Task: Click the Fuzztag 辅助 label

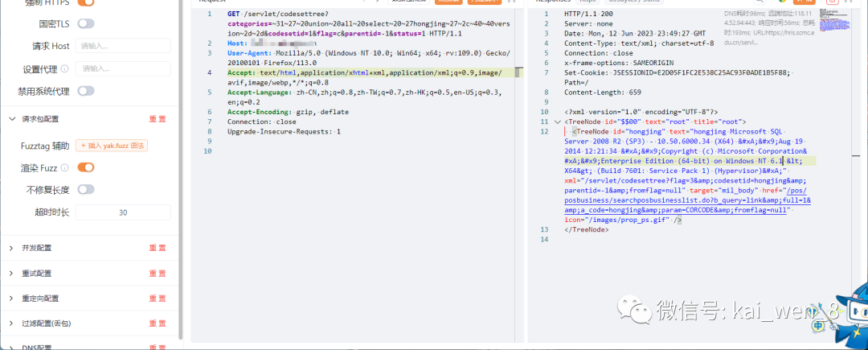Action: point(45,146)
